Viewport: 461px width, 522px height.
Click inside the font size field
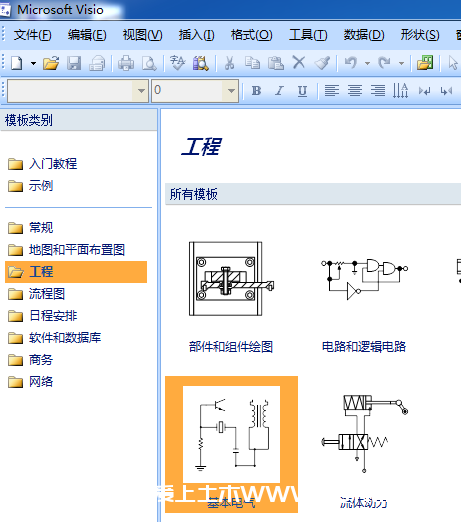187,91
